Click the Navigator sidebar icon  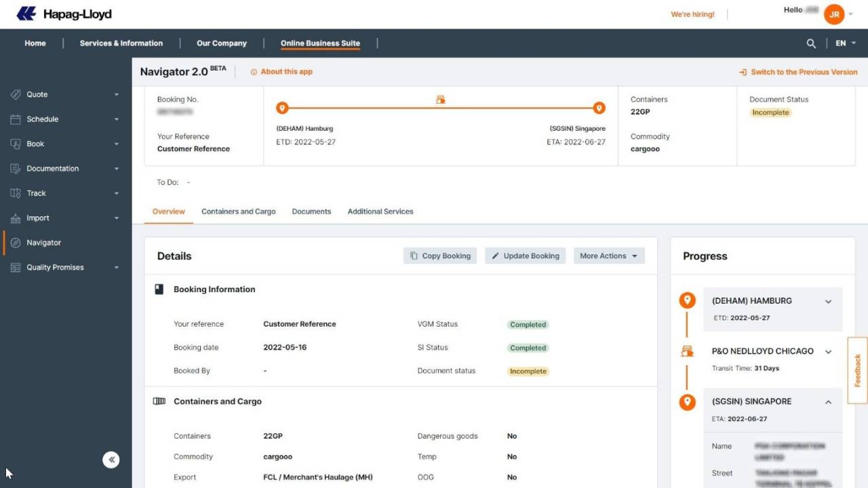click(x=16, y=243)
